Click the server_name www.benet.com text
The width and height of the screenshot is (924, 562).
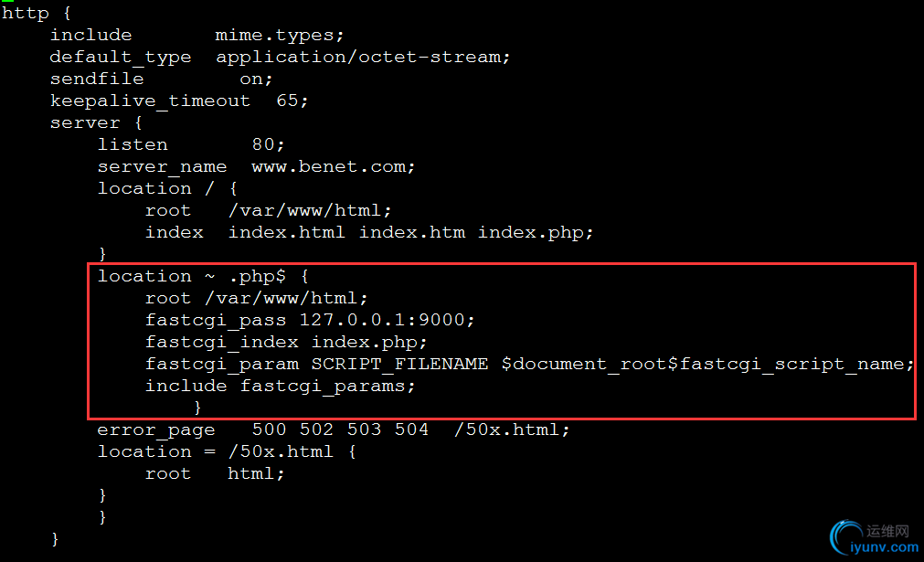point(333,166)
